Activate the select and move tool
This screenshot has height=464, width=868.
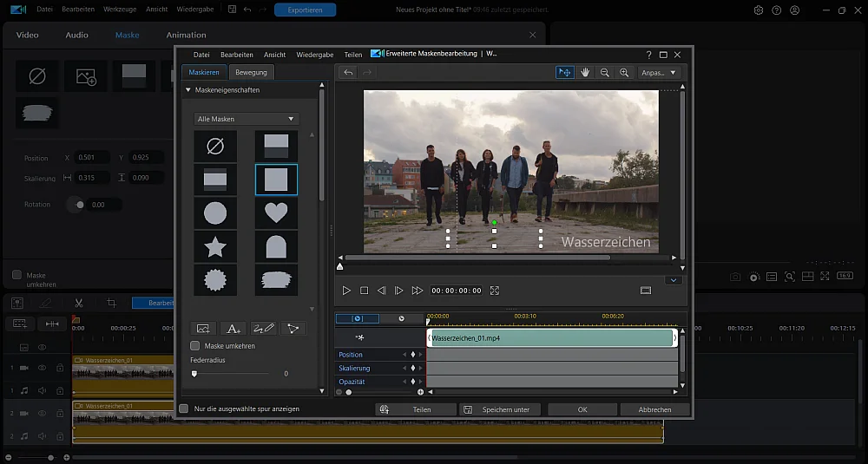(x=565, y=73)
